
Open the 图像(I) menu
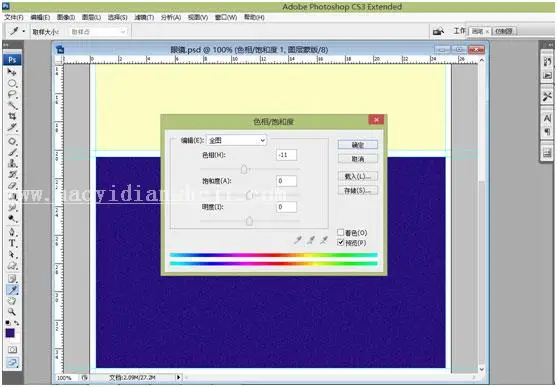click(66, 17)
